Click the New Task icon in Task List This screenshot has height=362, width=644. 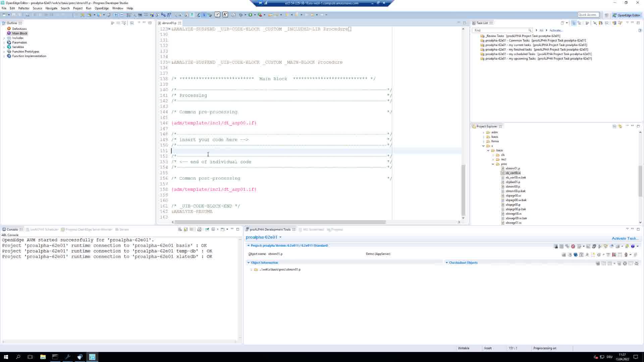click(562, 23)
